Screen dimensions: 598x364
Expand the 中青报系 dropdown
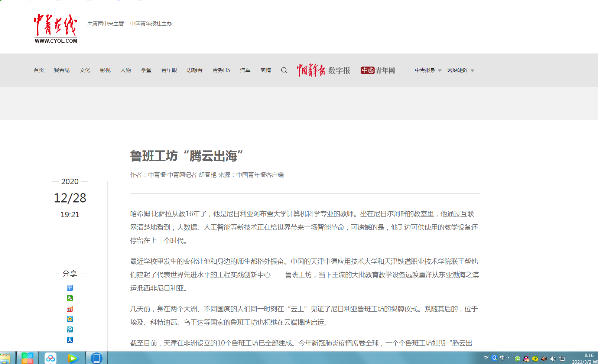(x=428, y=70)
